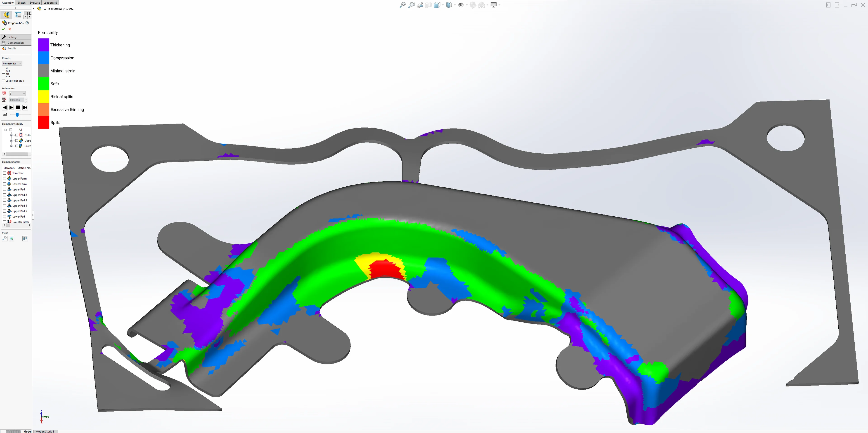Click zoom-to-fit icon in View section
The image size is (868, 433).
pos(5,238)
